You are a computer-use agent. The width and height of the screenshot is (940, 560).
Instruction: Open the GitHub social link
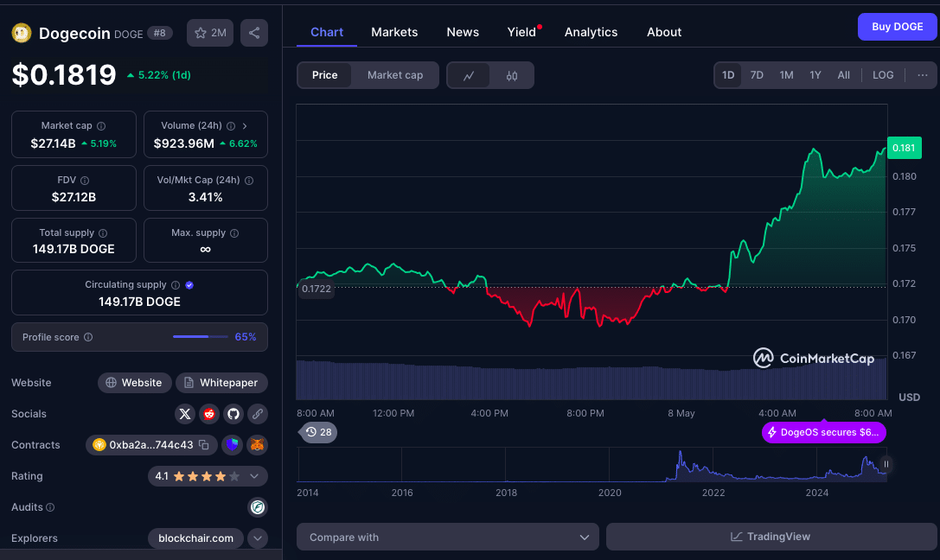(x=233, y=414)
